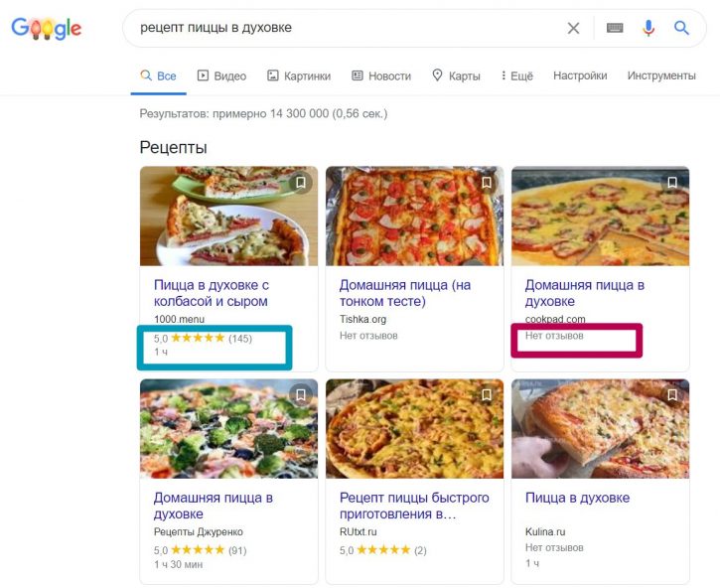The width and height of the screenshot is (720, 588).
Task: Click into the search query field
Action: (338, 28)
